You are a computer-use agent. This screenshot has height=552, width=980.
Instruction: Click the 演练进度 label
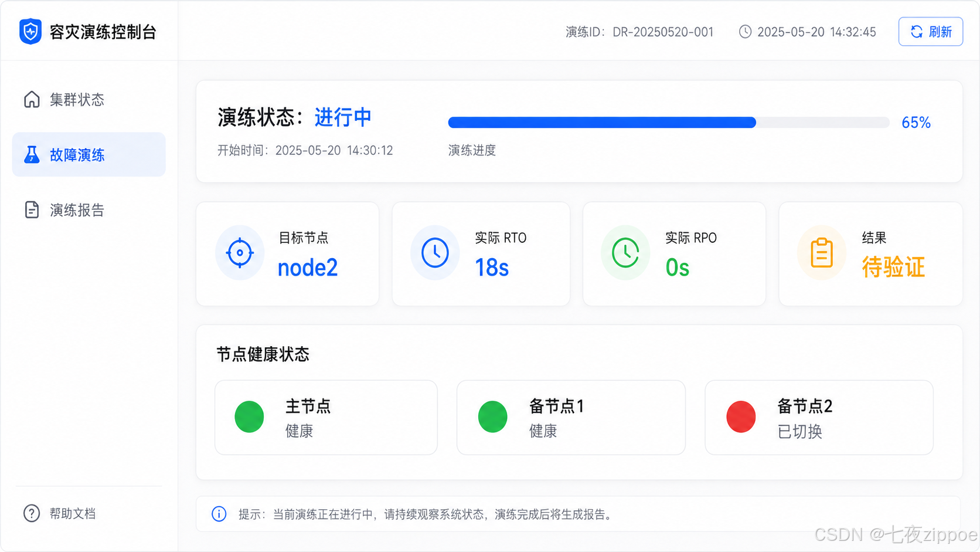[x=472, y=151]
